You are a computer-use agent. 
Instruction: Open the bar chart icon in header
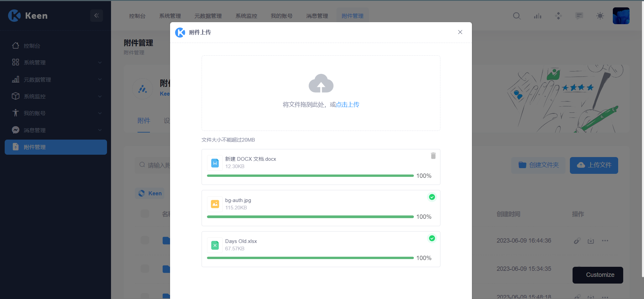click(x=538, y=16)
